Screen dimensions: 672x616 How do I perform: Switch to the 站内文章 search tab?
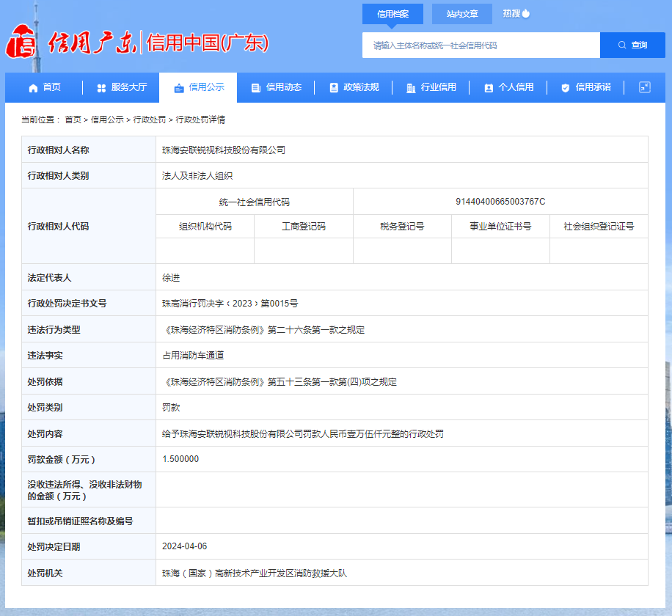pyautogui.click(x=462, y=14)
